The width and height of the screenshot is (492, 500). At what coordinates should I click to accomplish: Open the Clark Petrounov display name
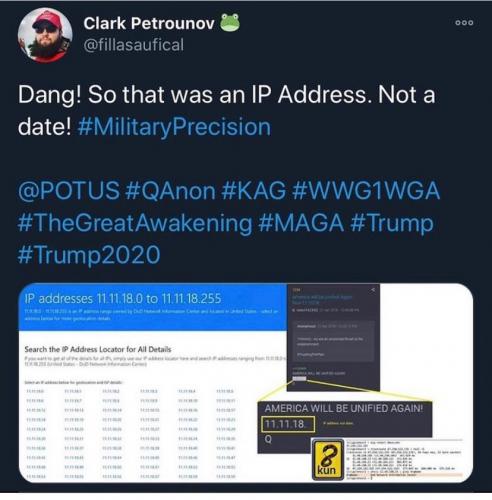point(149,23)
